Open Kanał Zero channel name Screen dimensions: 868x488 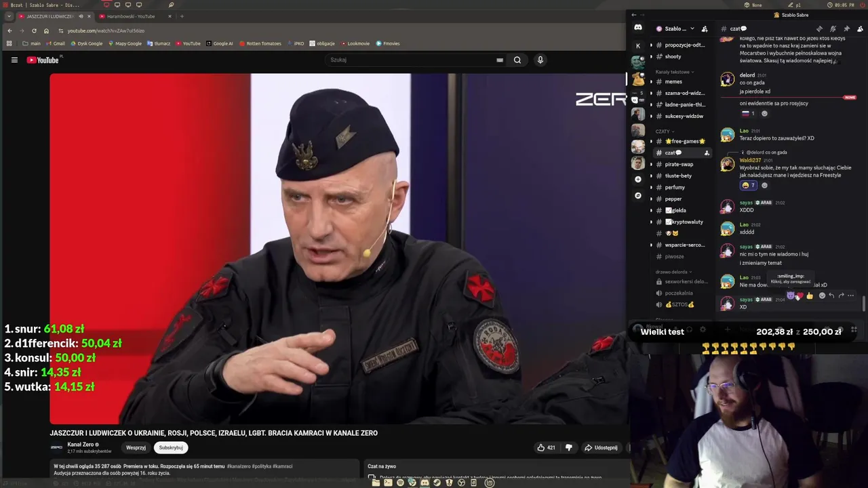[x=80, y=445]
